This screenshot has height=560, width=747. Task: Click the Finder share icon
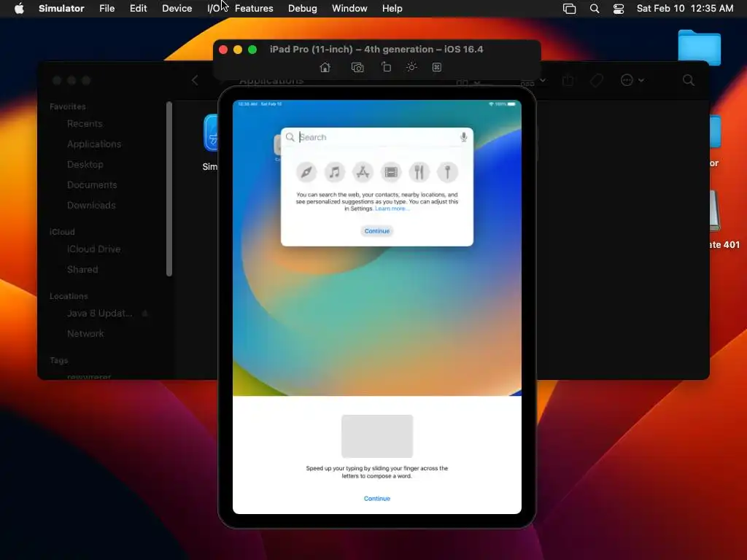coord(568,80)
